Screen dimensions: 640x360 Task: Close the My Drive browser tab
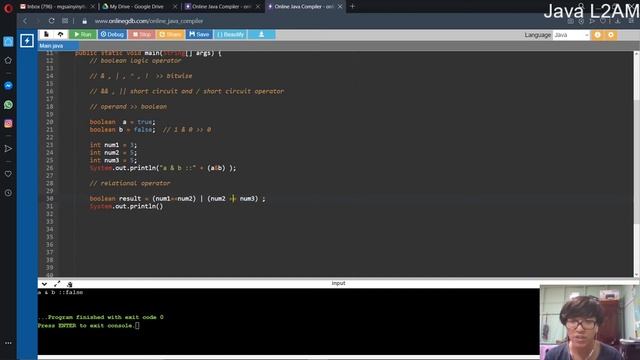(175, 7)
